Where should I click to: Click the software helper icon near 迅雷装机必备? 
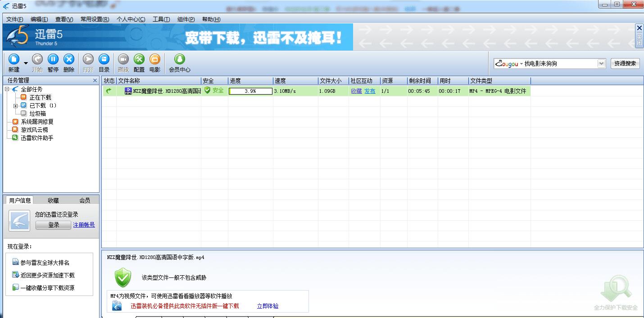click(x=117, y=306)
